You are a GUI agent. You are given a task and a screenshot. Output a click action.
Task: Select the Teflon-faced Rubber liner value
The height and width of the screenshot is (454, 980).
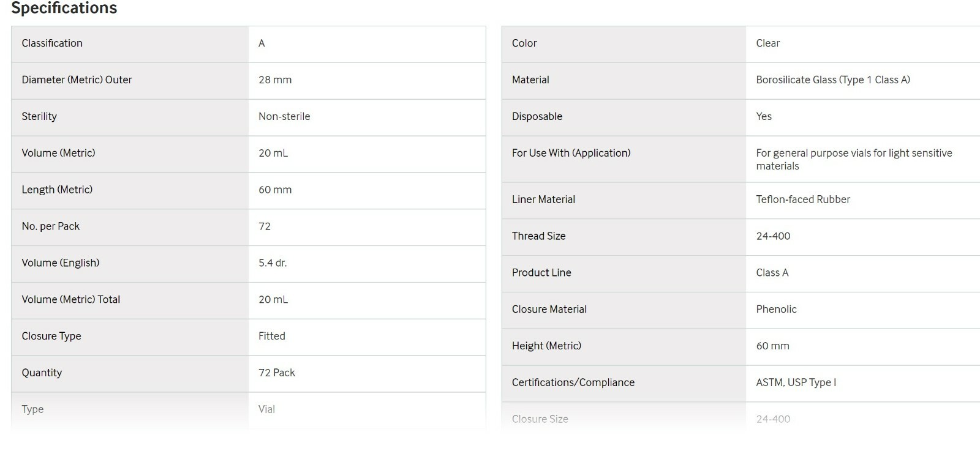pyautogui.click(x=803, y=200)
